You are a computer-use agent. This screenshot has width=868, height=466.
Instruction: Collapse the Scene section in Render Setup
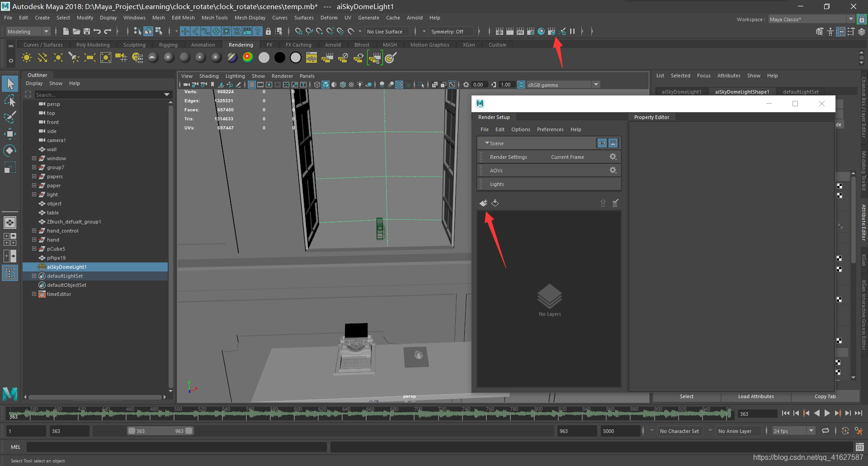click(487, 143)
